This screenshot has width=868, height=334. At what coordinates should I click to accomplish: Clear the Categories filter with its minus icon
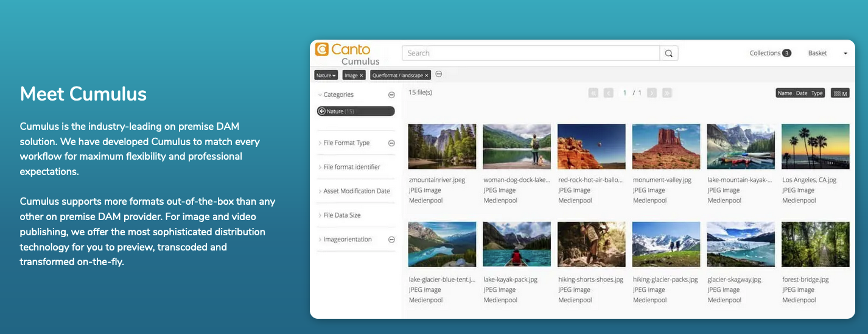click(391, 95)
